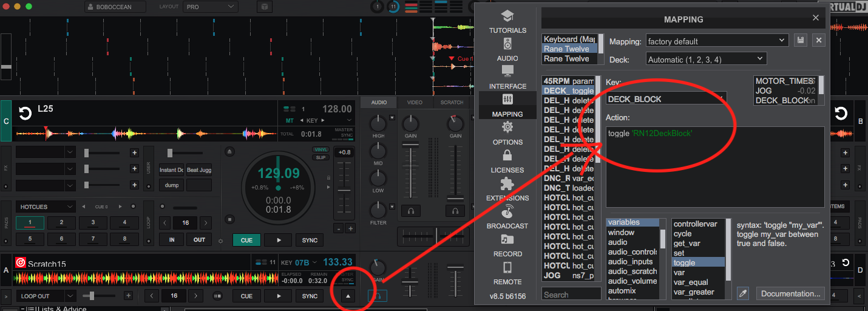Click the pitch plus button on deck C
868x311 pixels.
[x=350, y=228]
